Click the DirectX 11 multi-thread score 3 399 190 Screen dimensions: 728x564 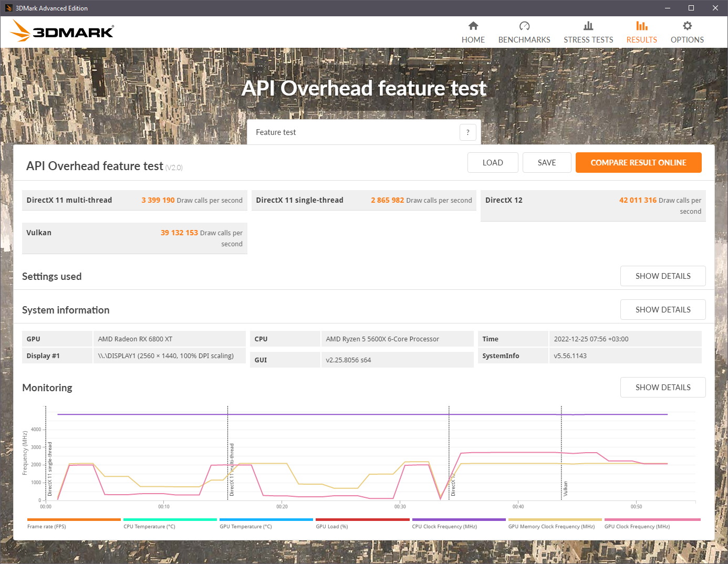[x=158, y=200]
